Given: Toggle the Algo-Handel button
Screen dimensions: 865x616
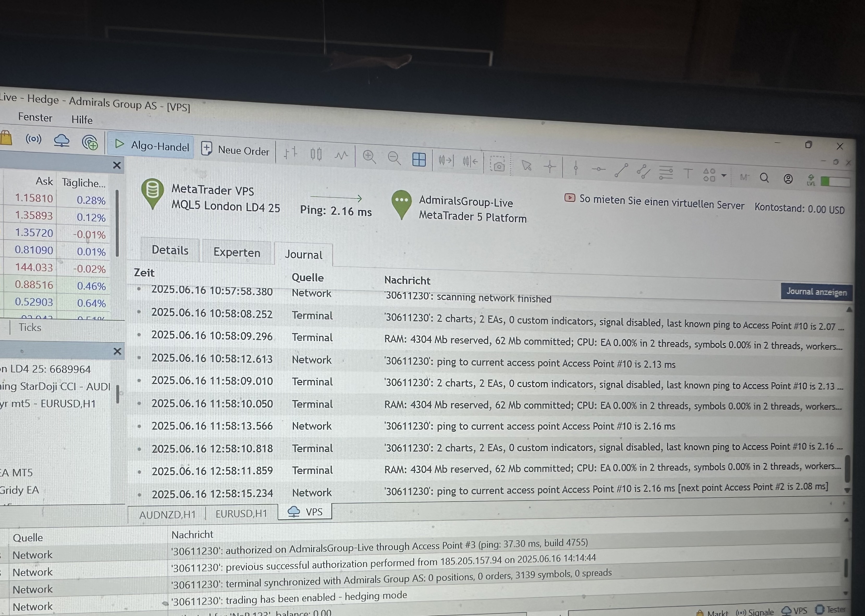Looking at the screenshot, I should point(151,145).
